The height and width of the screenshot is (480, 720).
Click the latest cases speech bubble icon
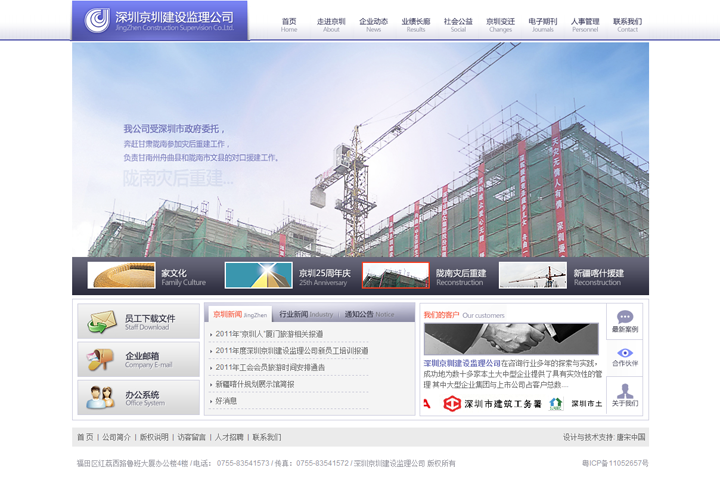point(625,318)
